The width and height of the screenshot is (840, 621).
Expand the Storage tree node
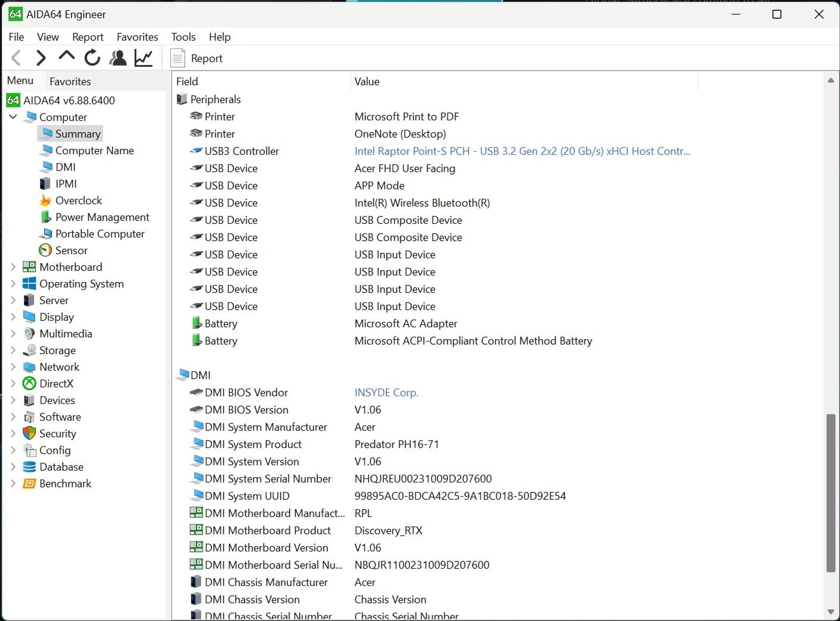click(x=13, y=350)
